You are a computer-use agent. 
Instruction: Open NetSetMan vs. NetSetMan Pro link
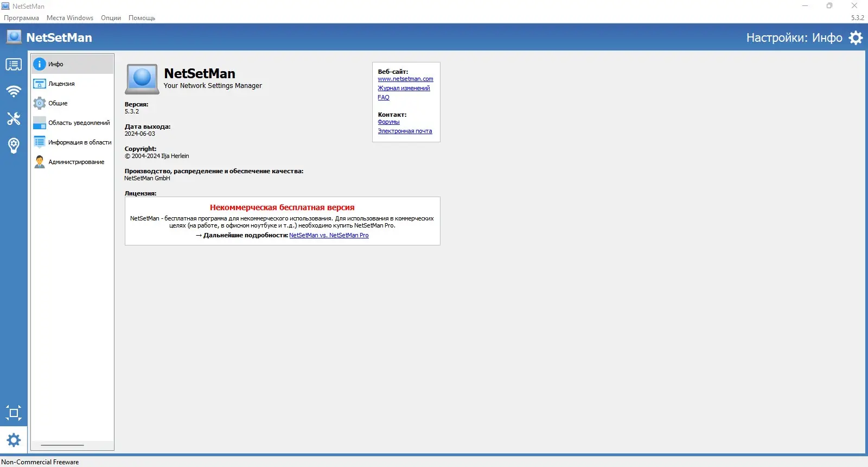pyautogui.click(x=329, y=236)
